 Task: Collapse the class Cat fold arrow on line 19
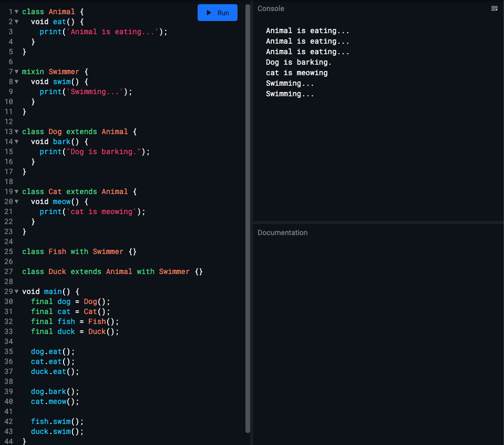coord(16,191)
